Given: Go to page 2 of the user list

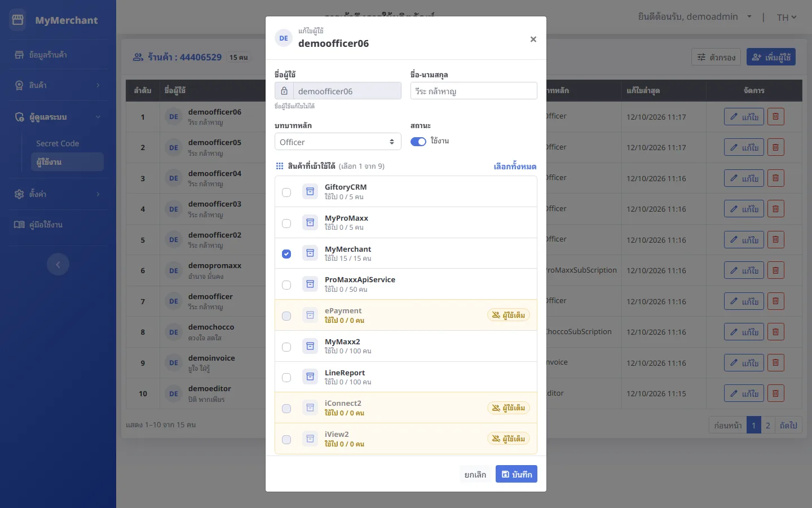Looking at the screenshot, I should tap(767, 425).
